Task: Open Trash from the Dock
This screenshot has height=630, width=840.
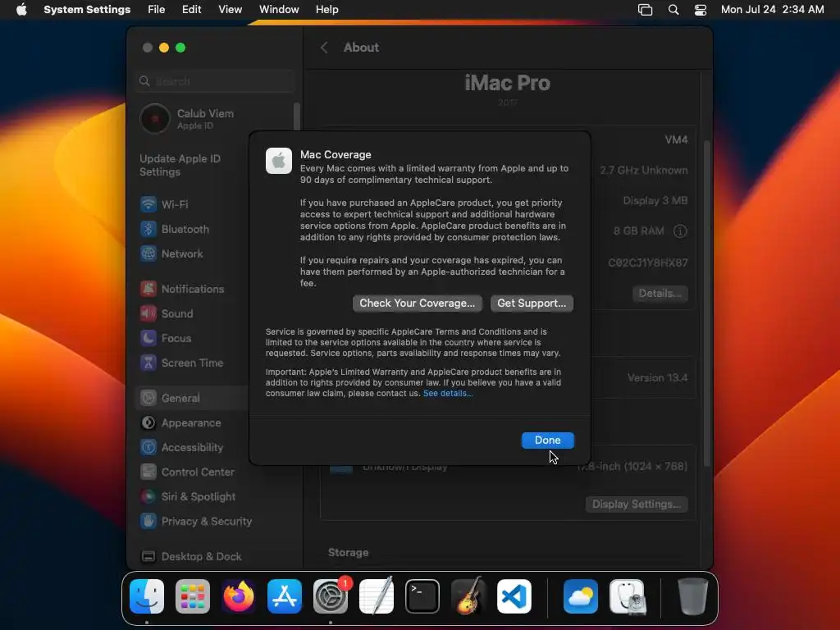Action: pyautogui.click(x=692, y=596)
